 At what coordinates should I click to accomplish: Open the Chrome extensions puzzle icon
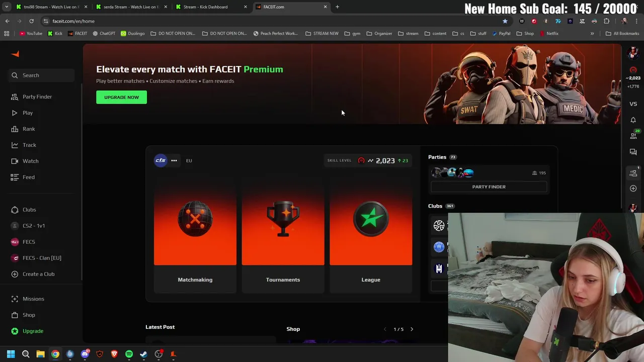click(x=606, y=21)
